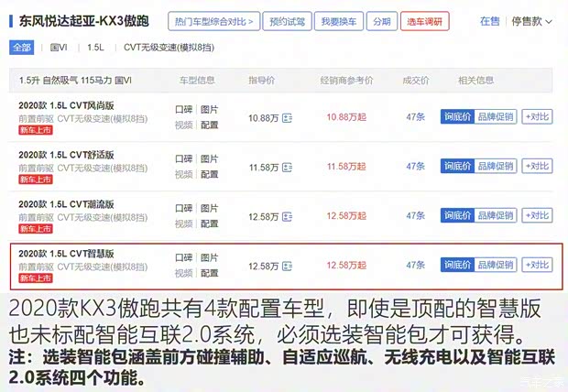The image size is (568, 392).
Task: Open 配置 link for CVT潮流版
Action: (x=210, y=223)
